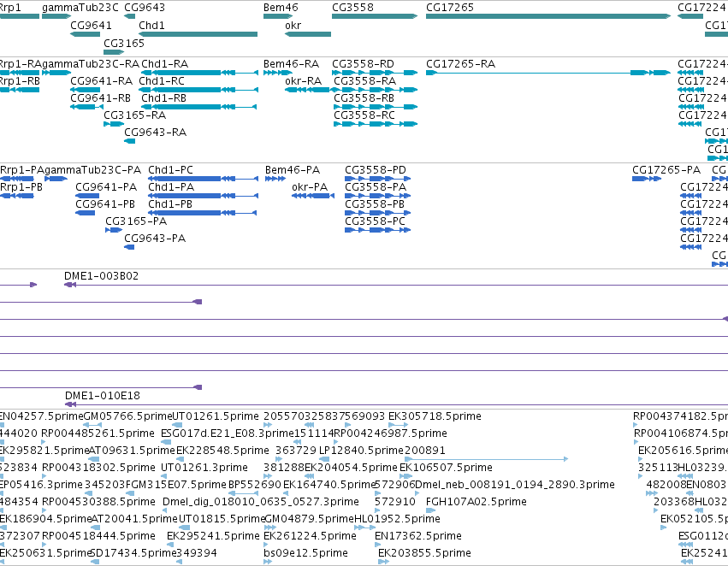
Task: Click the gammaTub23C gene label
Action: tap(80, 8)
